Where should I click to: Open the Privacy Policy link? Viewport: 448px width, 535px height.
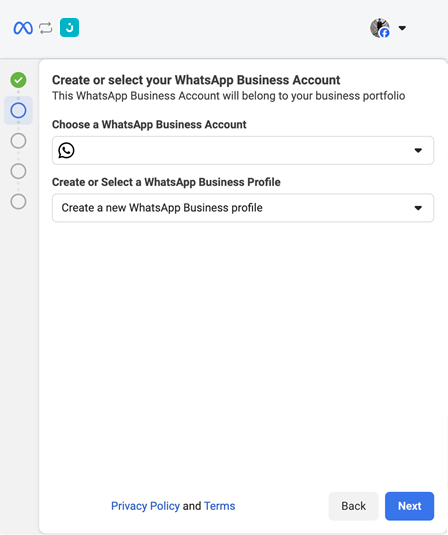pyautogui.click(x=145, y=506)
